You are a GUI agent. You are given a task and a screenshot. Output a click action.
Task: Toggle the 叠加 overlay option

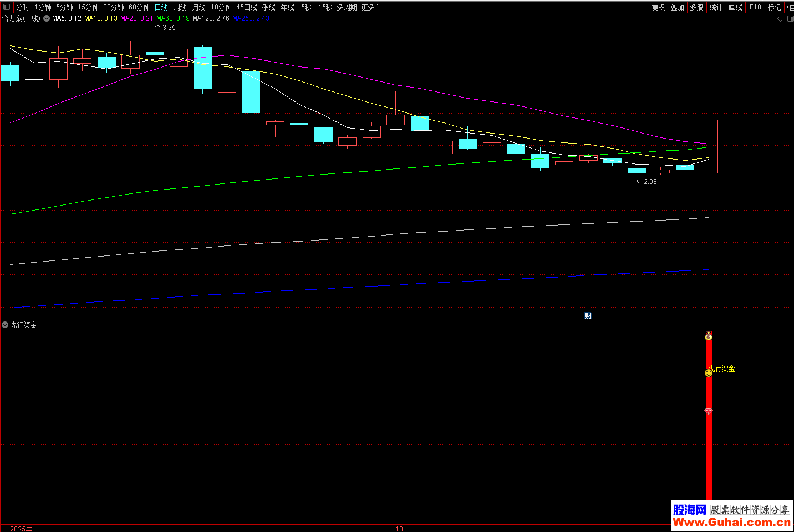pyautogui.click(x=677, y=7)
